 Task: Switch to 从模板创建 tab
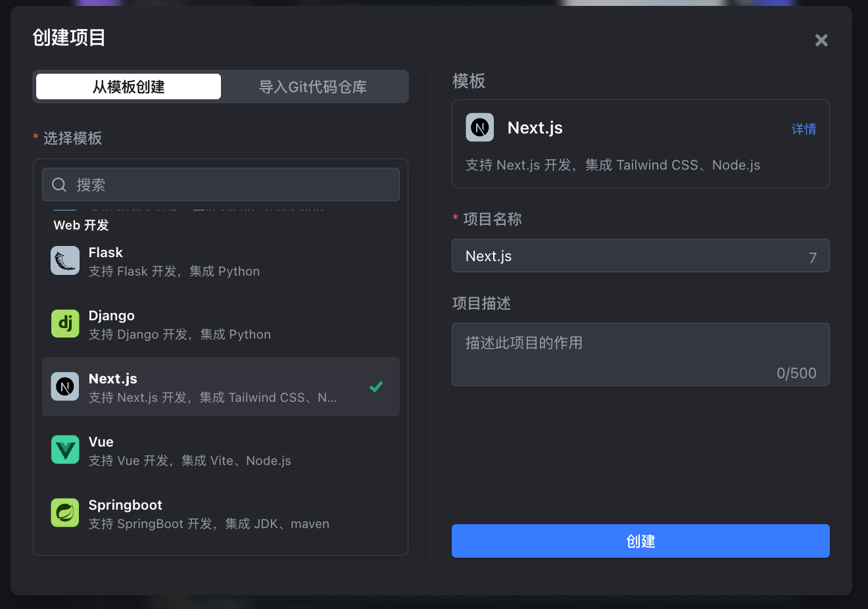128,86
